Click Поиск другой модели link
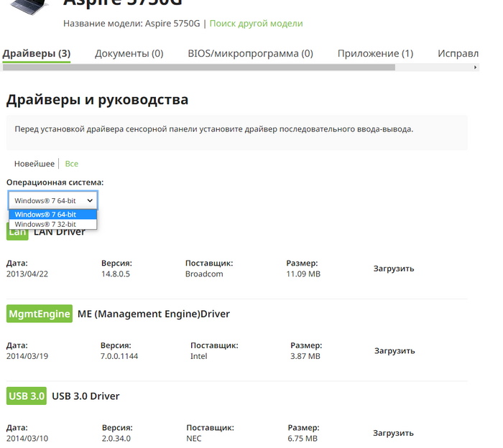 [256, 24]
